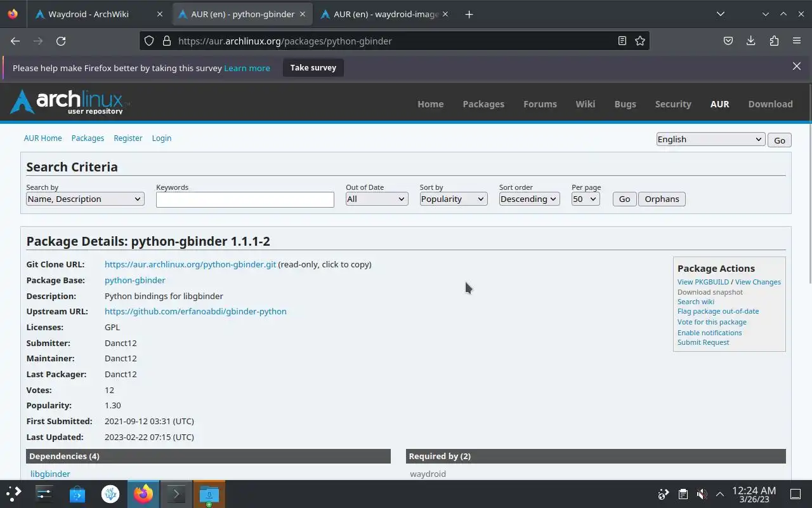Open the Security navigation item
Image resolution: width=812 pixels, height=508 pixels.
tap(673, 104)
